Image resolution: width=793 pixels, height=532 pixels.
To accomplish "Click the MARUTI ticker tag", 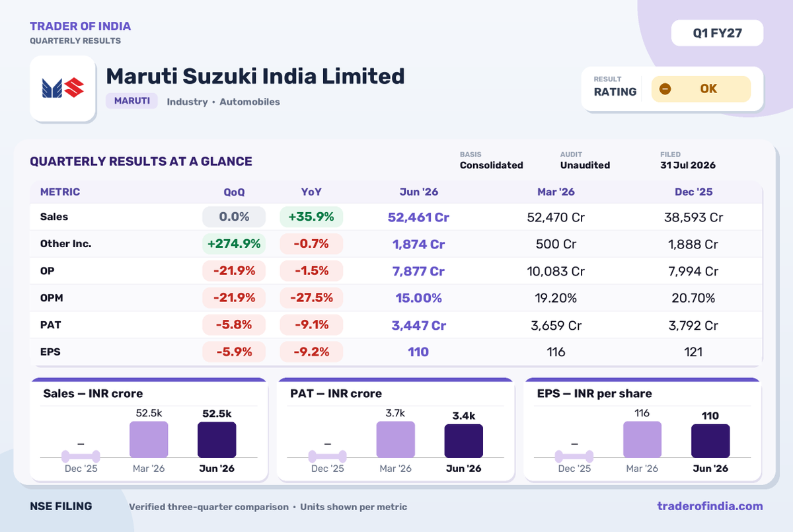I will point(132,101).
